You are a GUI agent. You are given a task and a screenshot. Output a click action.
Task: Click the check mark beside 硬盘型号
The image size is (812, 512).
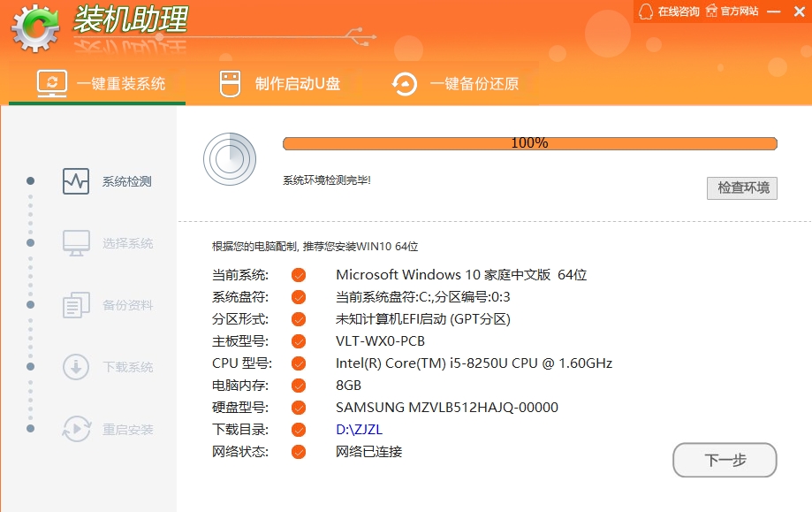click(x=299, y=408)
